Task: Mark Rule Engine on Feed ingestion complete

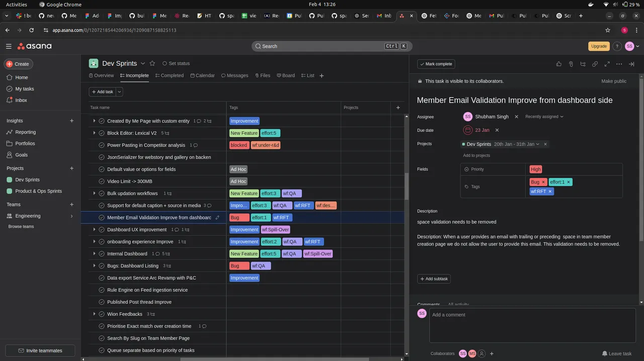Action: click(x=102, y=290)
